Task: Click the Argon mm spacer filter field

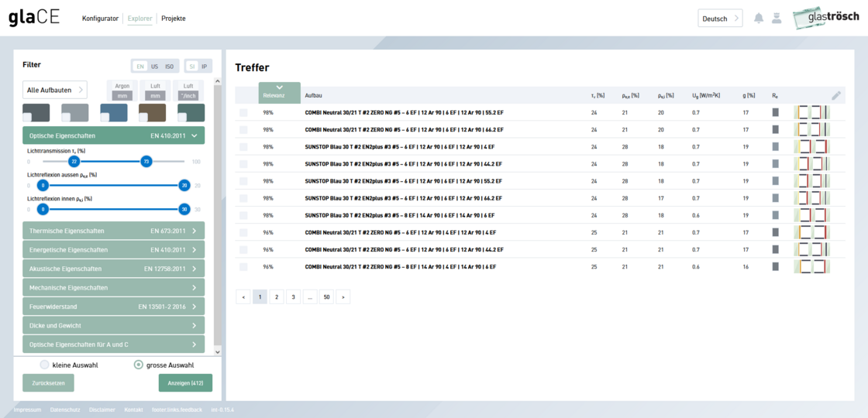Action: (x=122, y=96)
